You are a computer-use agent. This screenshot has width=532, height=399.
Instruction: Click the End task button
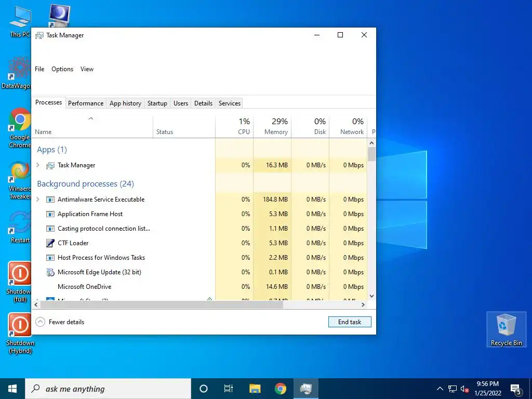coord(350,322)
